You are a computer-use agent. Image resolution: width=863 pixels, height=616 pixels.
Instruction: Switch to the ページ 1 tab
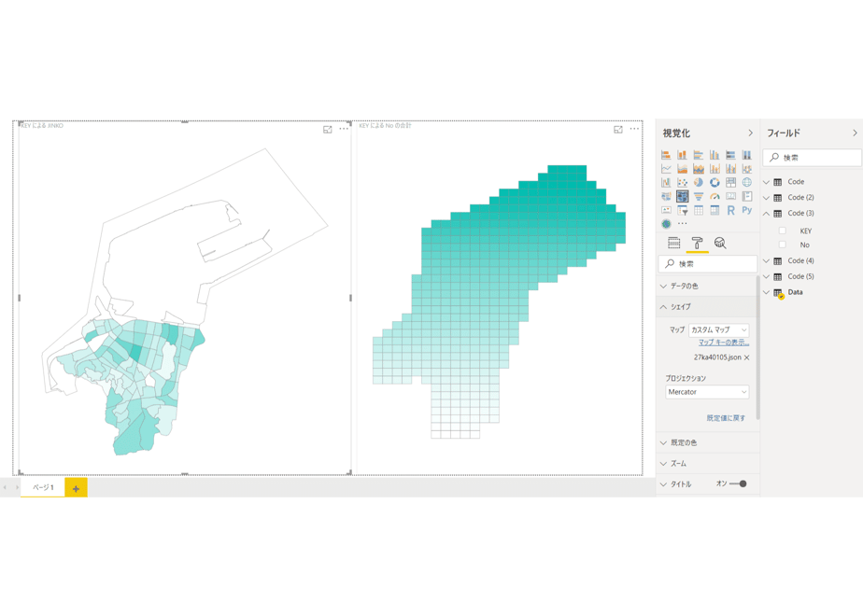[43, 487]
